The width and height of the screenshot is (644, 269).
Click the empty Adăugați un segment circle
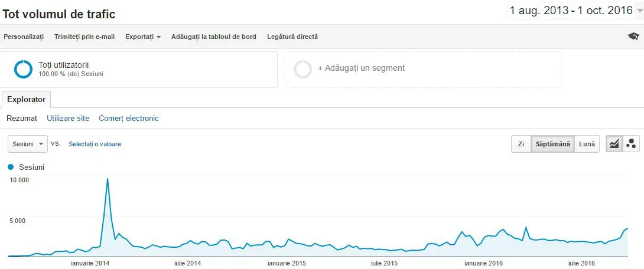303,69
